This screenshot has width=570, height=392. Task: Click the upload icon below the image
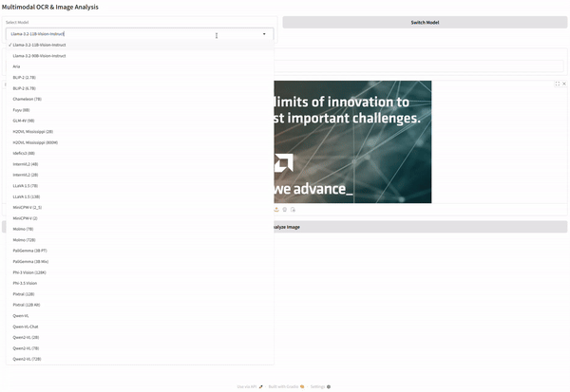click(x=276, y=209)
